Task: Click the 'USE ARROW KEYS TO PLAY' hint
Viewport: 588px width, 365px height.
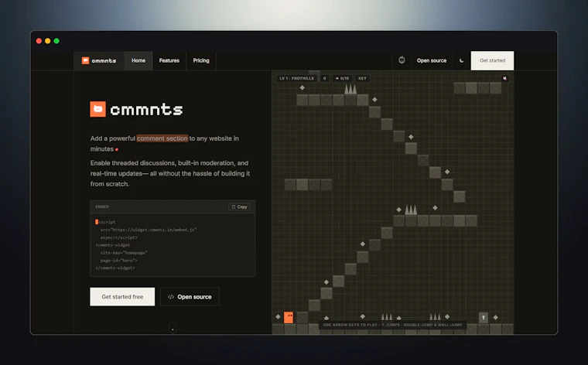Action: coord(392,325)
